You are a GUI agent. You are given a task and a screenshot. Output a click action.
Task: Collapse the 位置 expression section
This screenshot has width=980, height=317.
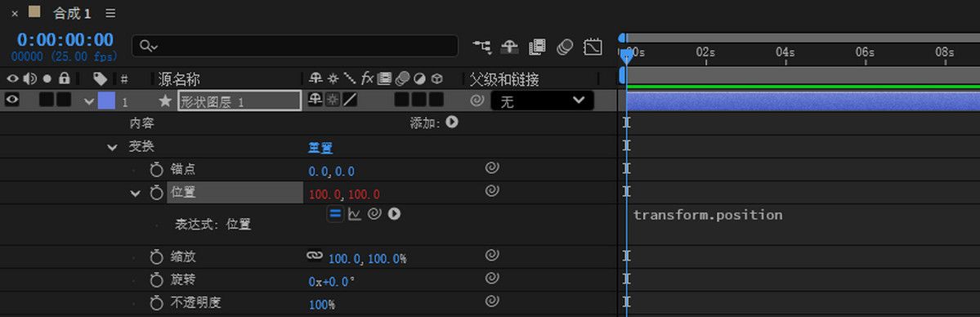tap(135, 193)
